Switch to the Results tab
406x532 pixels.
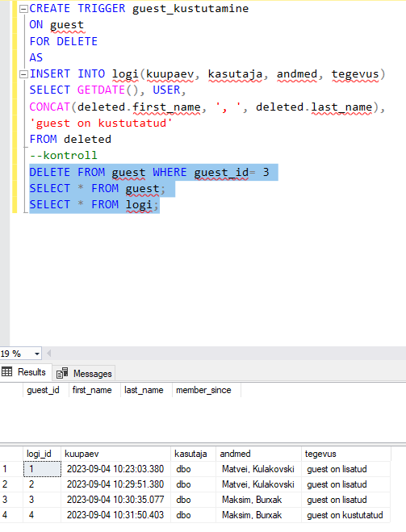click(x=26, y=372)
